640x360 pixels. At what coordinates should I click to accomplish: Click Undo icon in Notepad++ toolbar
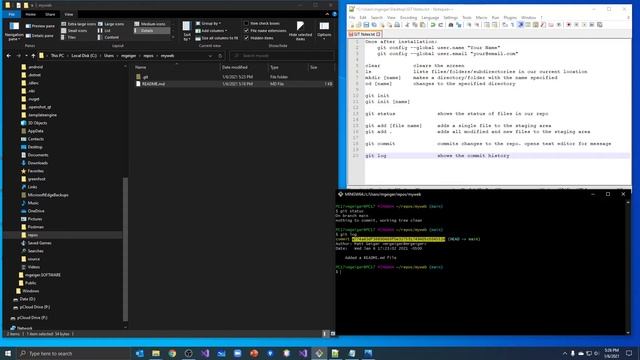[433, 25]
